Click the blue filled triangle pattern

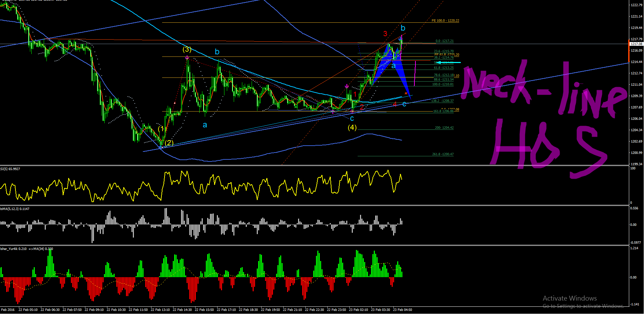click(x=392, y=67)
